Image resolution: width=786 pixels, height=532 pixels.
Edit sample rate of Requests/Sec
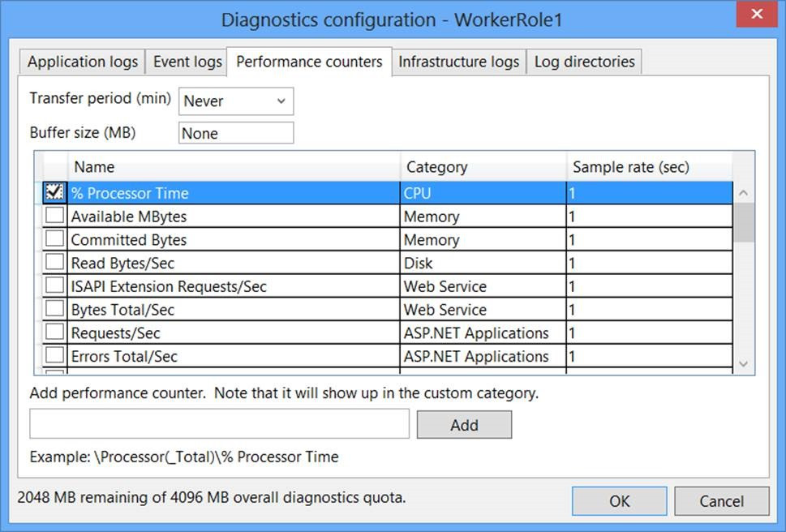tap(650, 332)
